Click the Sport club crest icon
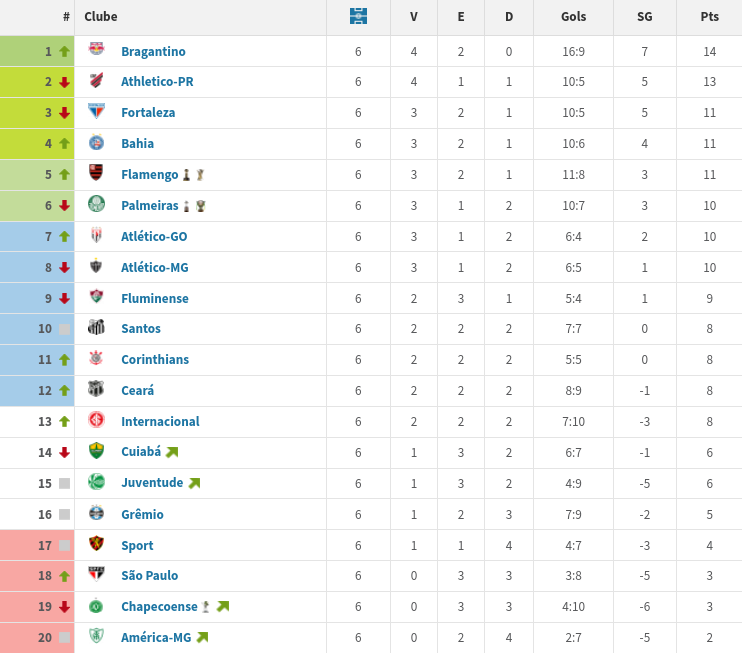This screenshot has width=742, height=653. tap(97, 543)
